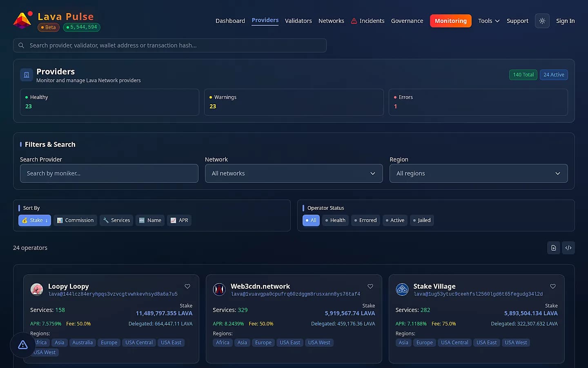
Task: Click the Beta badge
Action: pyautogui.click(x=49, y=27)
